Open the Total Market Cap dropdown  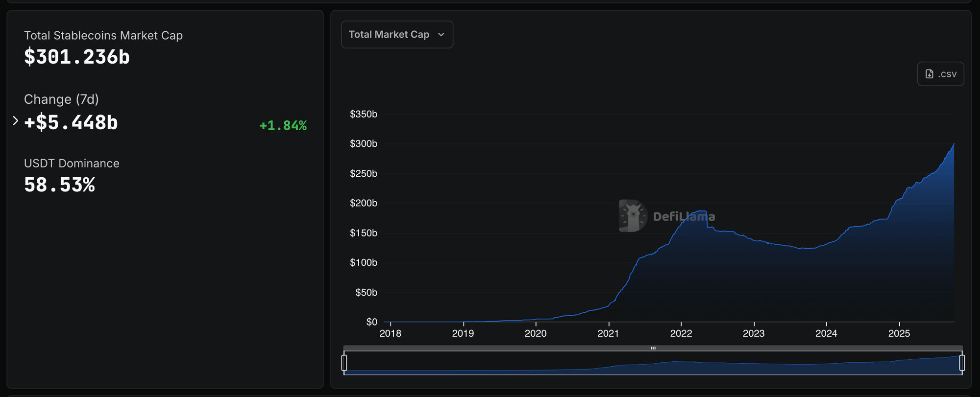pos(396,35)
